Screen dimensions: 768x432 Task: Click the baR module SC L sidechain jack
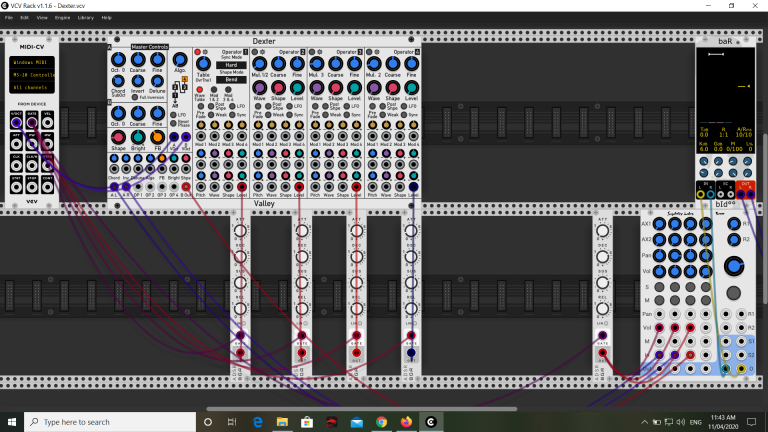720,194
